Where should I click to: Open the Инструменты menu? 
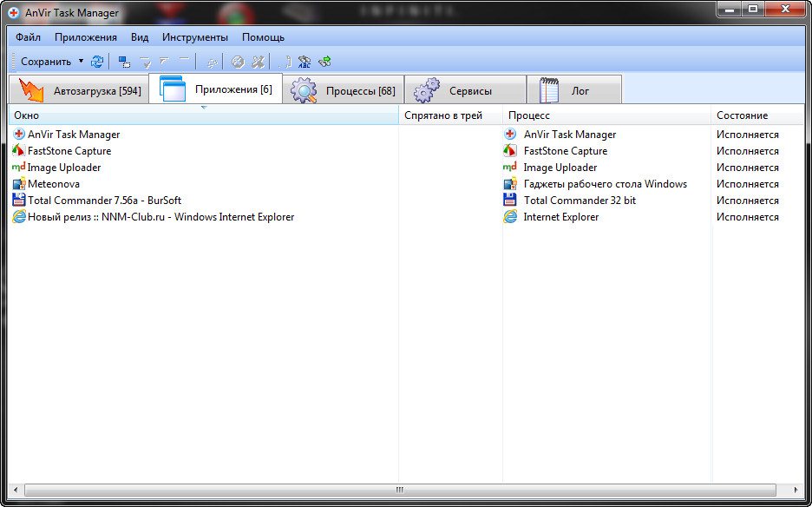pyautogui.click(x=194, y=37)
